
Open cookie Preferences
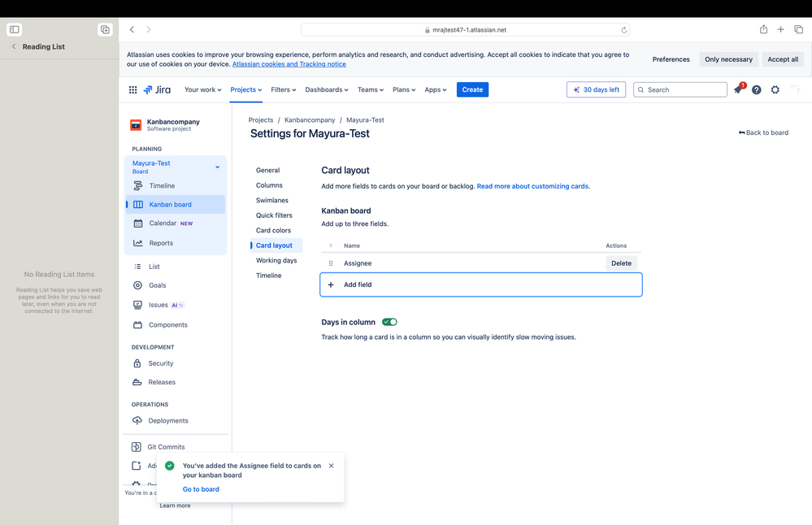(x=671, y=59)
